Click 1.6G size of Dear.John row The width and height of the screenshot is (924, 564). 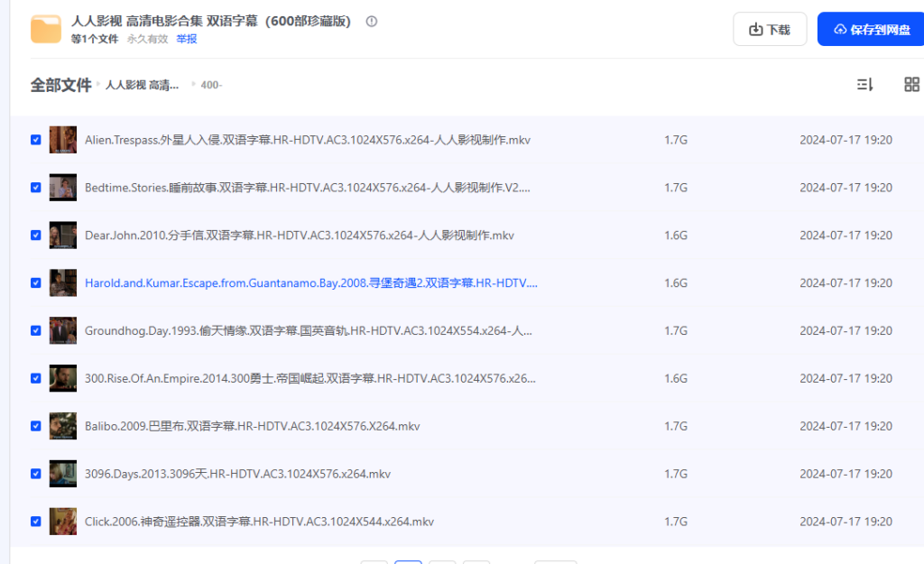[x=676, y=236]
